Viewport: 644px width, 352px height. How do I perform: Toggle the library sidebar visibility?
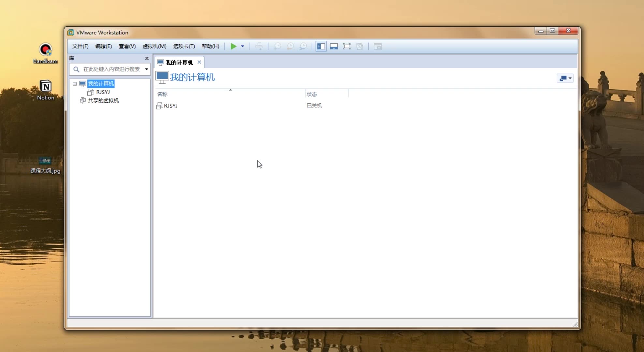[321, 46]
